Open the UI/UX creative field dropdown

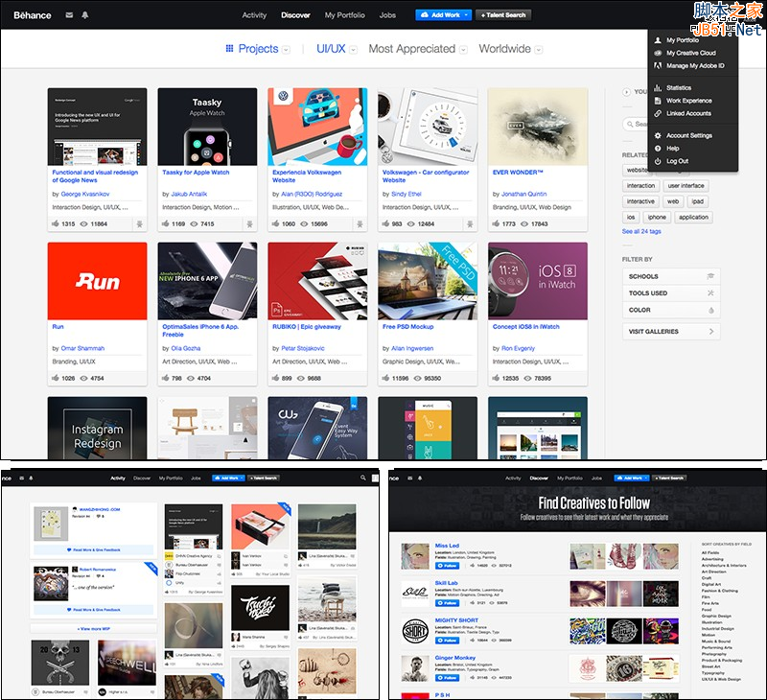353,50
